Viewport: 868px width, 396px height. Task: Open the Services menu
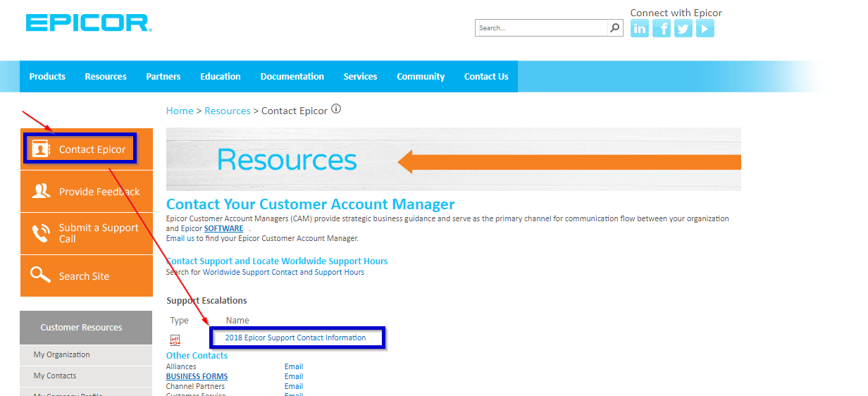click(x=361, y=77)
